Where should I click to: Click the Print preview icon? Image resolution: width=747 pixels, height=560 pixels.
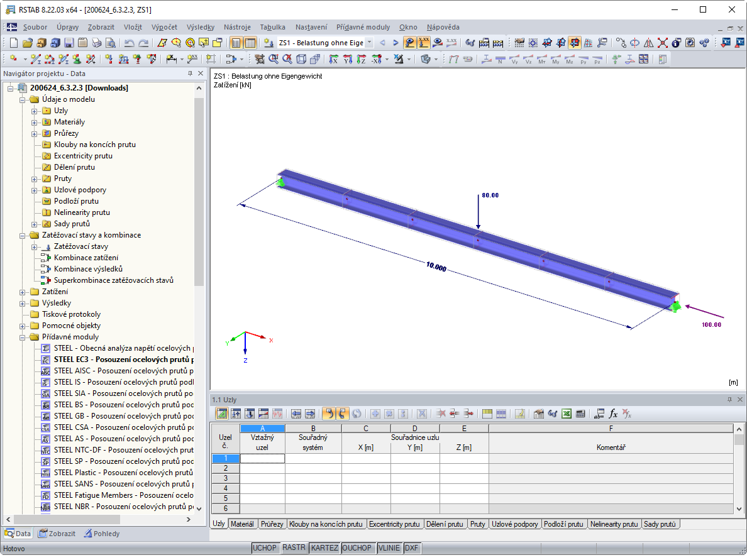pos(111,43)
